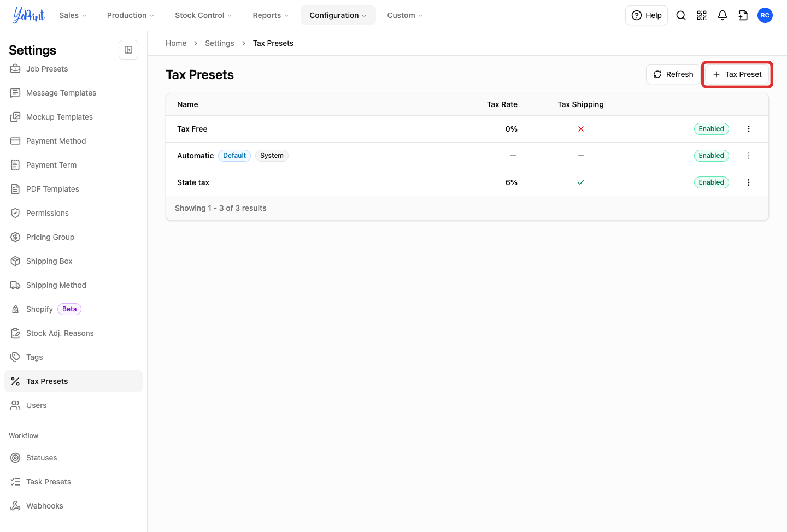Go to the Settings breadcrumb link
This screenshot has width=787, height=532.
pos(220,43)
